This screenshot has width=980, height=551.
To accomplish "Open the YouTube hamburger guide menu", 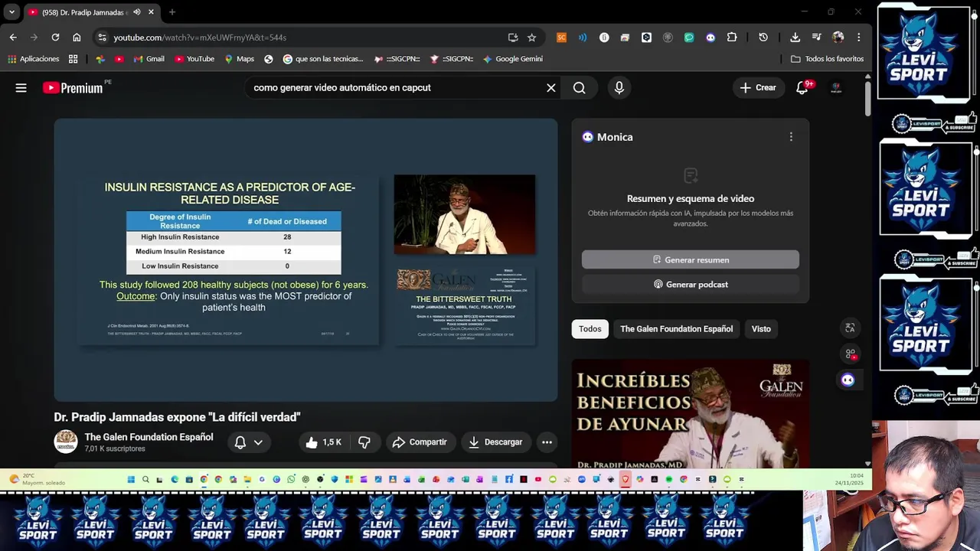I will 21,88.
